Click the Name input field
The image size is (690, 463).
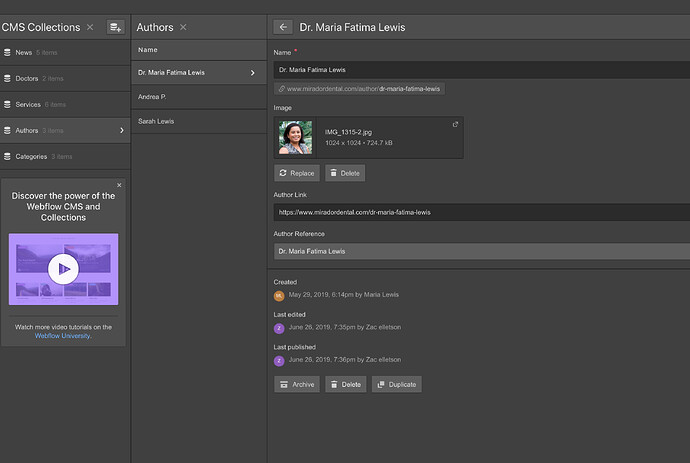point(480,70)
